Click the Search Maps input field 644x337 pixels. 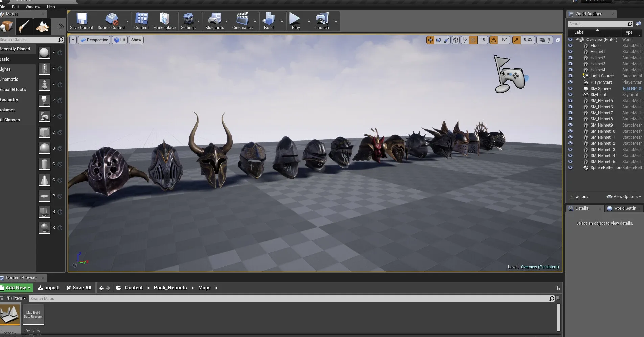[x=292, y=298]
